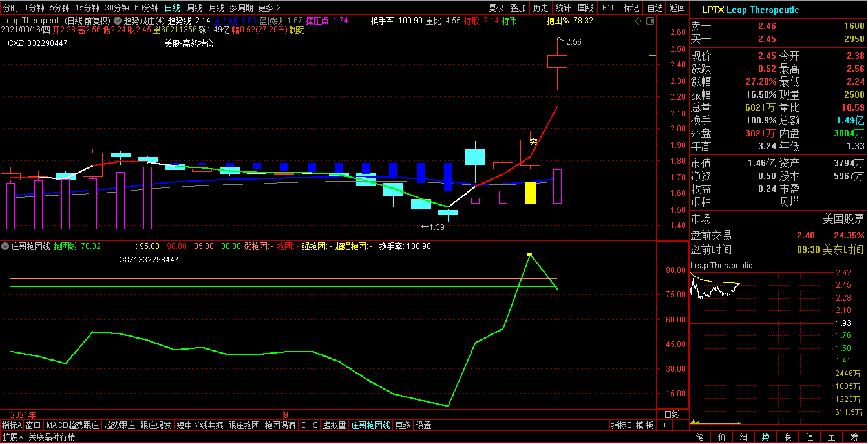Switch to 1分钟 timeframe

(x=34, y=8)
